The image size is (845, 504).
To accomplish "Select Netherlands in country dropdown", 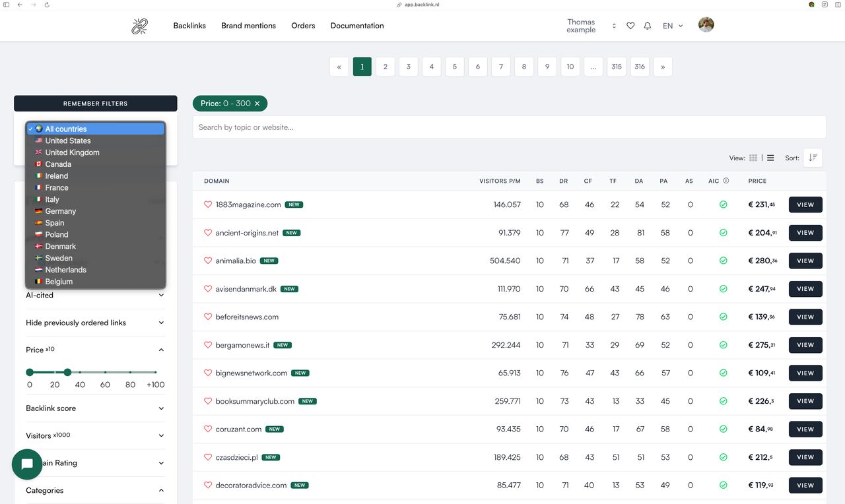I will click(x=96, y=270).
